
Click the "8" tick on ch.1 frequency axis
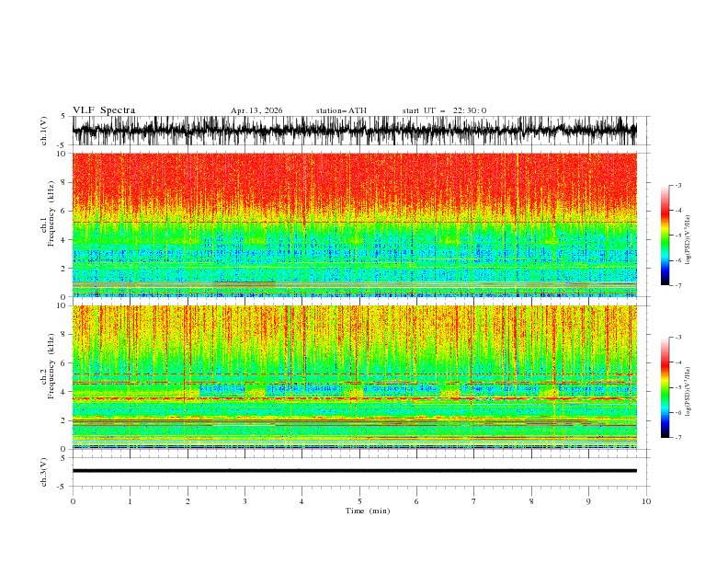pos(63,182)
